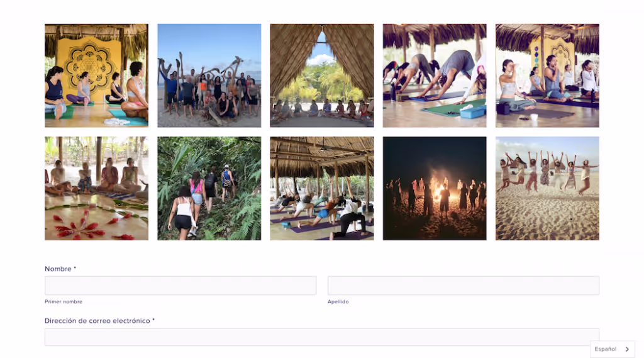Screen dimensions: 644x358
Task: Open the beach driftwood group photo
Action: pyautogui.click(x=209, y=76)
